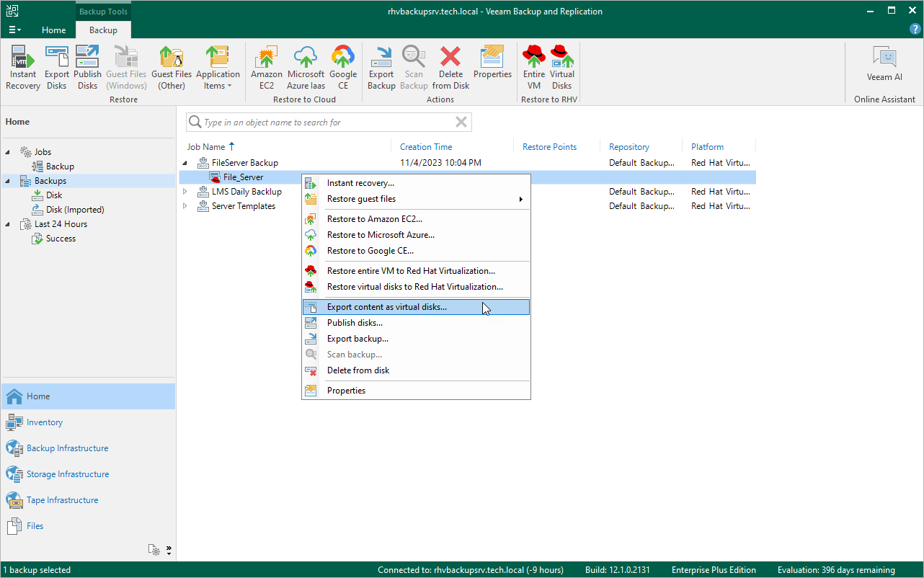Choose Properties in the context menu
The image size is (924, 578).
[x=416, y=391]
